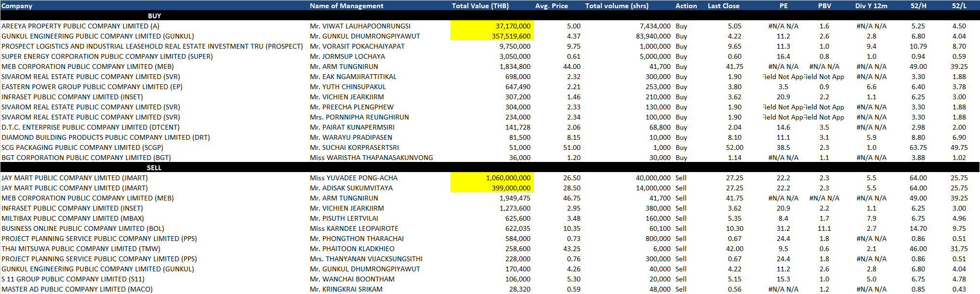Click the MASTER AD (MACO) company cell
980x294 pixels.
[x=77, y=289]
